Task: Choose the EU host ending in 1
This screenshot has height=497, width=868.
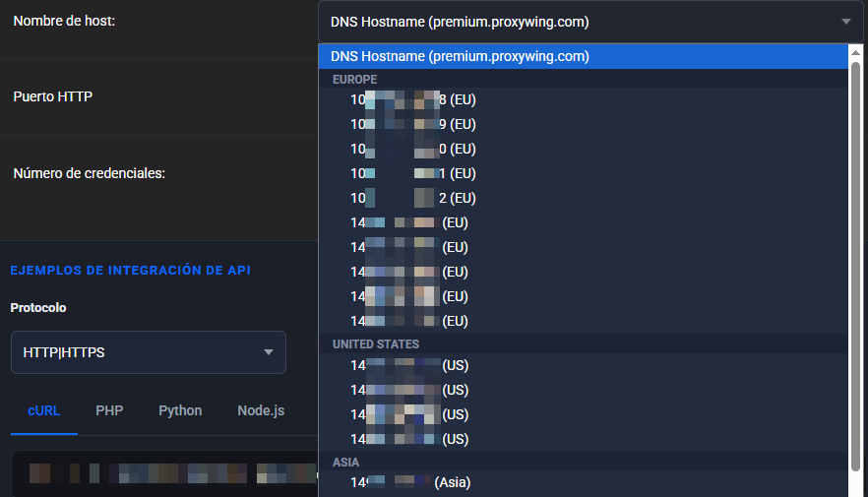Action: (x=583, y=173)
